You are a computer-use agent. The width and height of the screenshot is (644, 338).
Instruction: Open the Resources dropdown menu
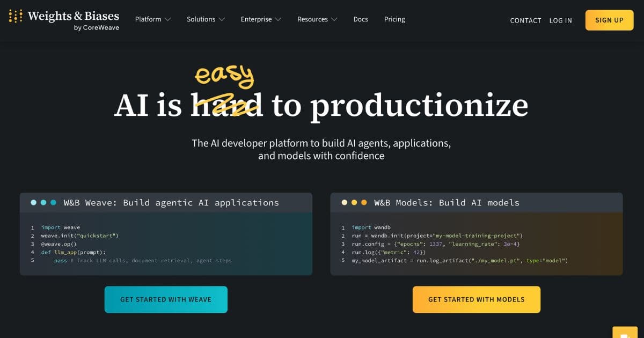tap(317, 19)
